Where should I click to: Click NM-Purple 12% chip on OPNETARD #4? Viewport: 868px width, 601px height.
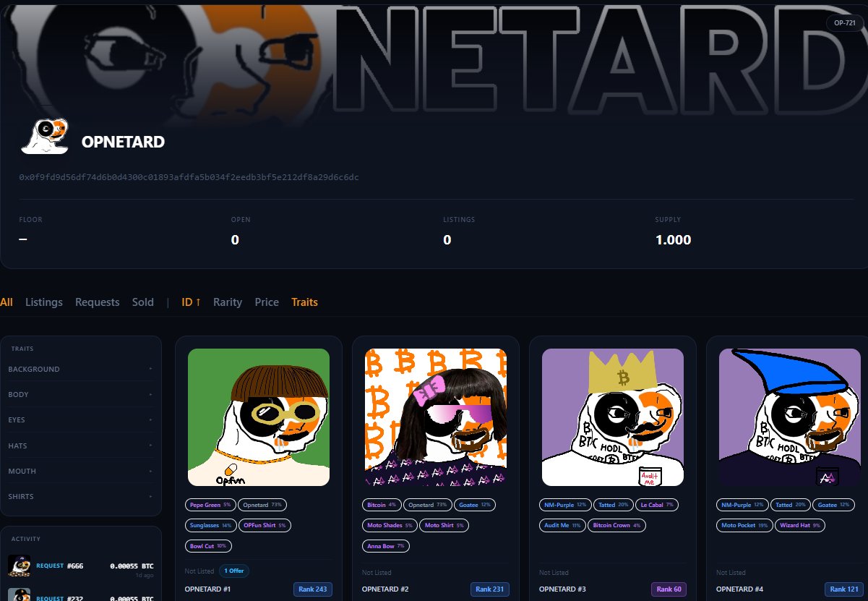pyautogui.click(x=743, y=505)
